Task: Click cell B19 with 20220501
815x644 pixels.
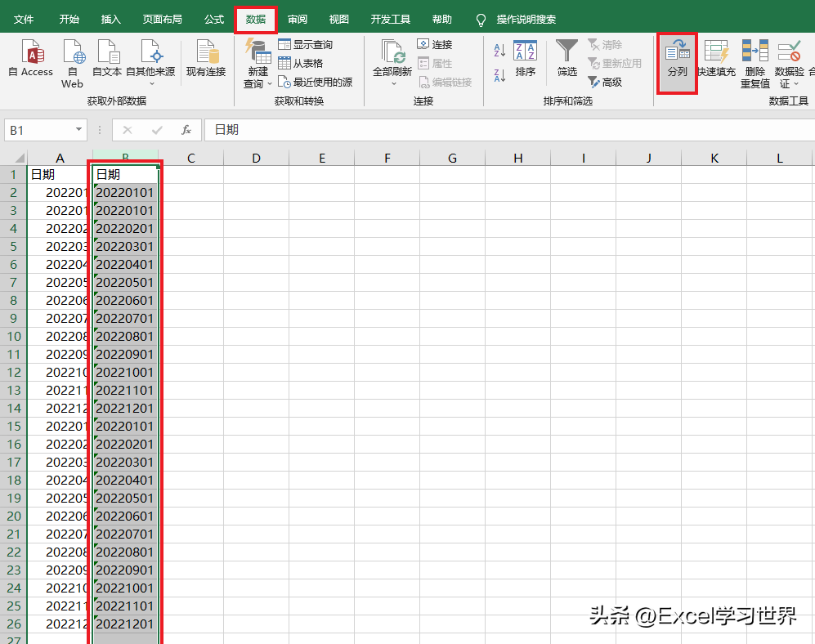Action: pos(125,499)
